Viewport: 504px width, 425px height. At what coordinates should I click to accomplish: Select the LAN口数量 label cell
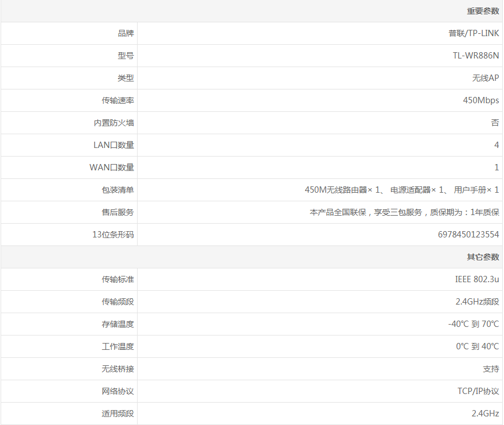(x=69, y=145)
